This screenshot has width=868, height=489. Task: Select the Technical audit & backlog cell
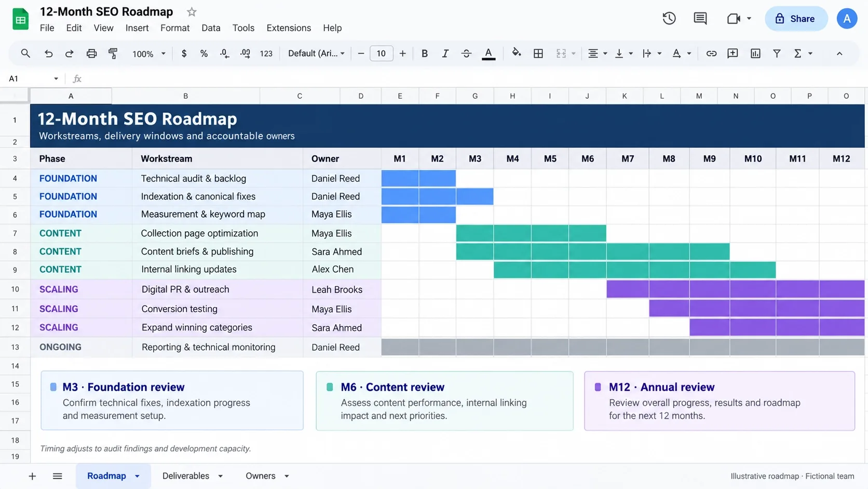point(218,178)
